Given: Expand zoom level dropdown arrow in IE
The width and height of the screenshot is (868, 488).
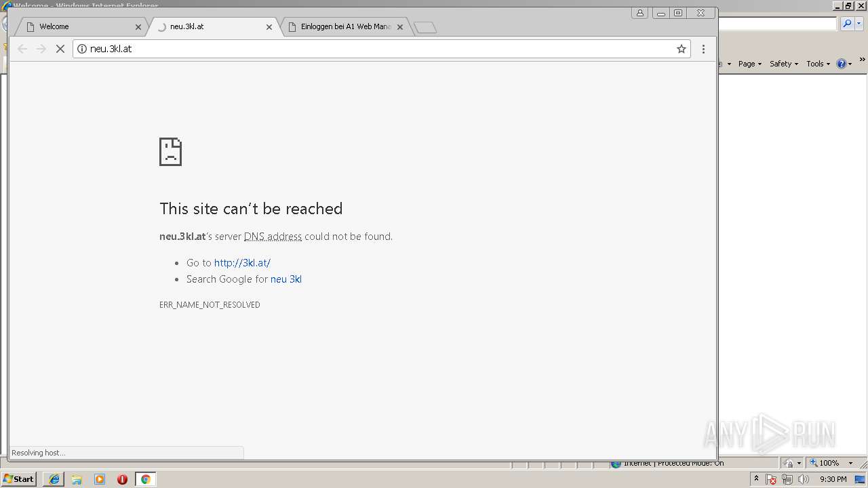Looking at the screenshot, I should (850, 463).
